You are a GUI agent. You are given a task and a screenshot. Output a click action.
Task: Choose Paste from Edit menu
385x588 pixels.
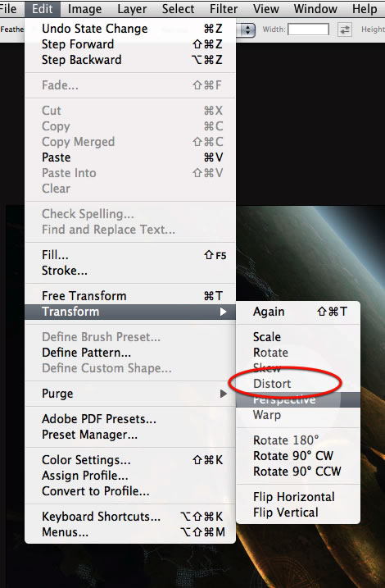point(130,157)
